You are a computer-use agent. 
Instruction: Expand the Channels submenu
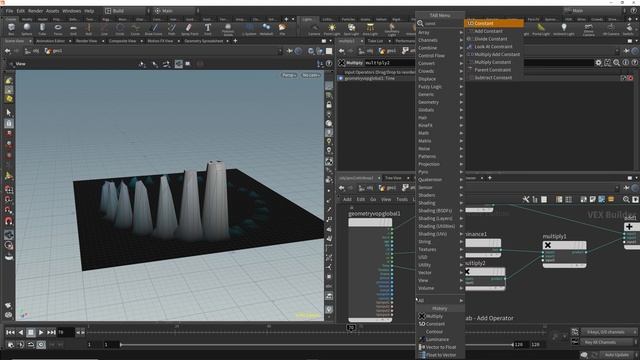(x=441, y=40)
